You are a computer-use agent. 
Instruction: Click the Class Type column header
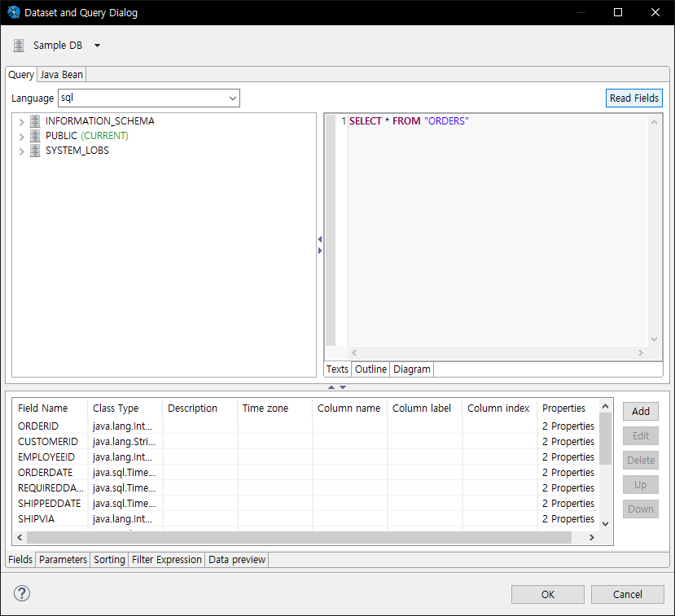[x=125, y=408]
